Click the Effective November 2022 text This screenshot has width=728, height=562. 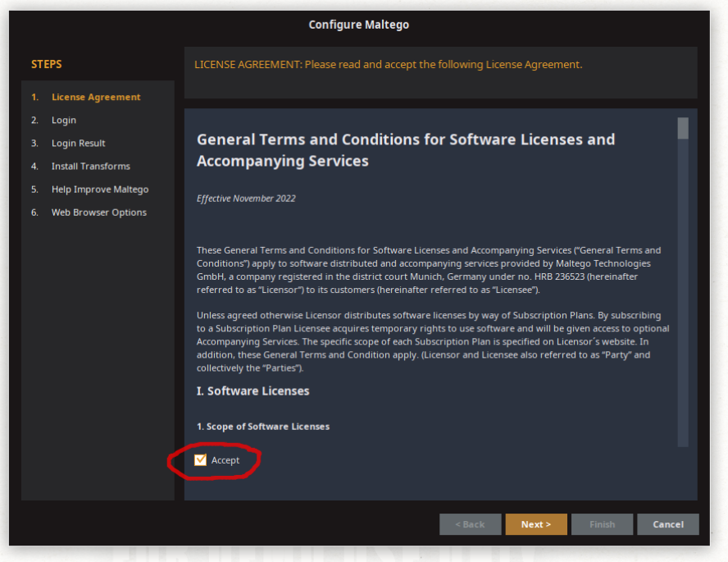pyautogui.click(x=246, y=199)
